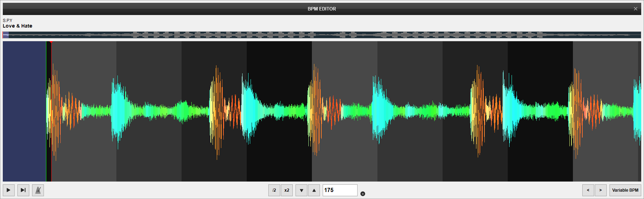Viewport: 644px width, 199px height.
Task: Toggle the metronome icon
Action: pos(38,190)
